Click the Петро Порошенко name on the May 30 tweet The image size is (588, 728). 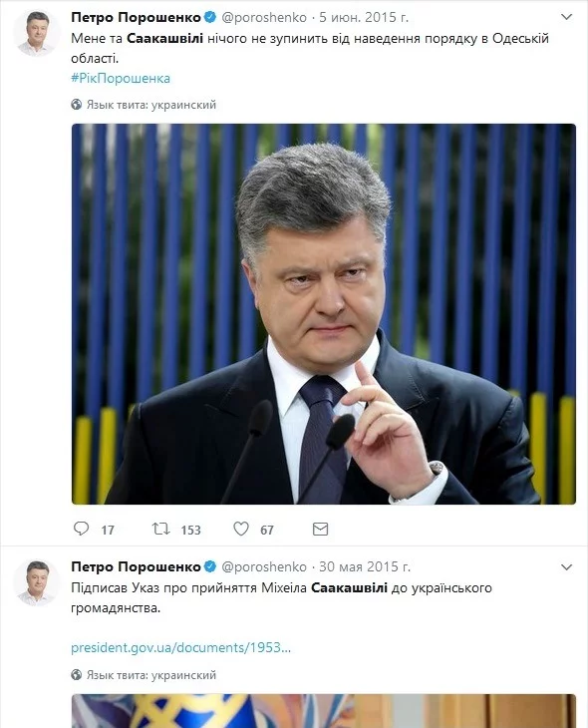(136, 566)
